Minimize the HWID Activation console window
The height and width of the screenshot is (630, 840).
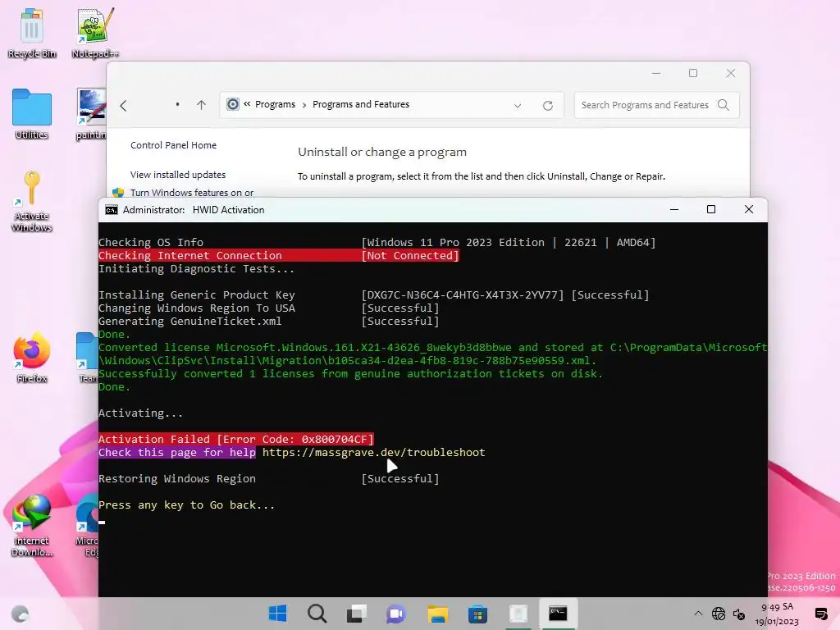674,209
